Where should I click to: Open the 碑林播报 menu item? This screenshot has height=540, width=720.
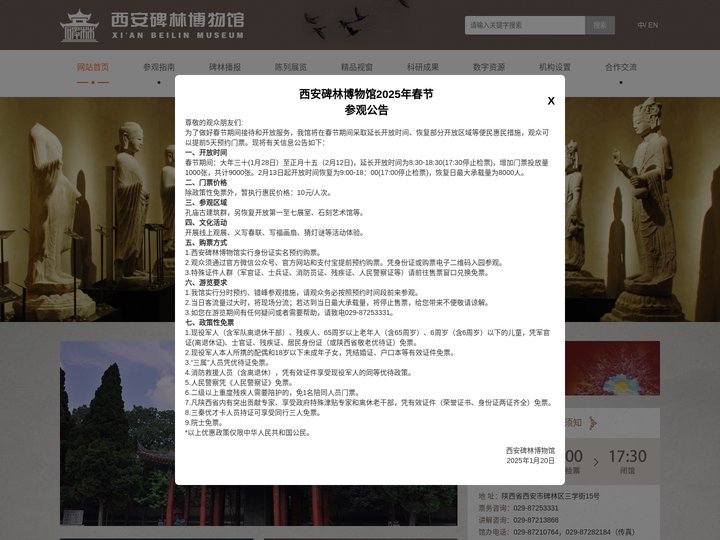(225, 67)
